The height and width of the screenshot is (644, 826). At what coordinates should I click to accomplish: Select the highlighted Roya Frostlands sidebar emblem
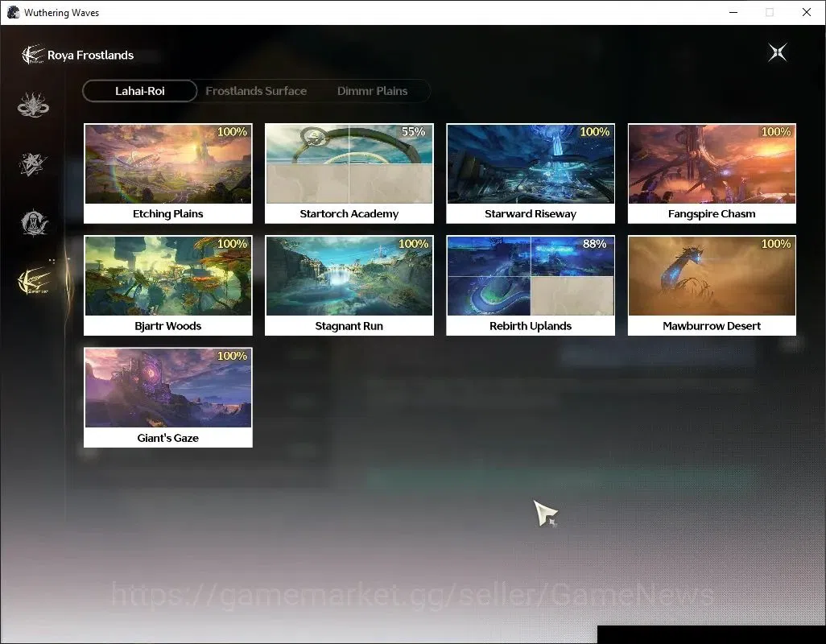[34, 280]
